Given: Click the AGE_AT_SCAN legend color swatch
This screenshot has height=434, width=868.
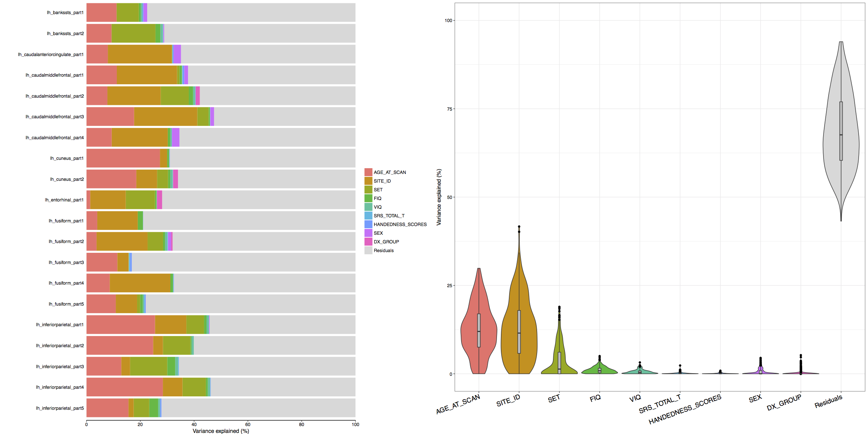Looking at the screenshot, I should click(368, 172).
